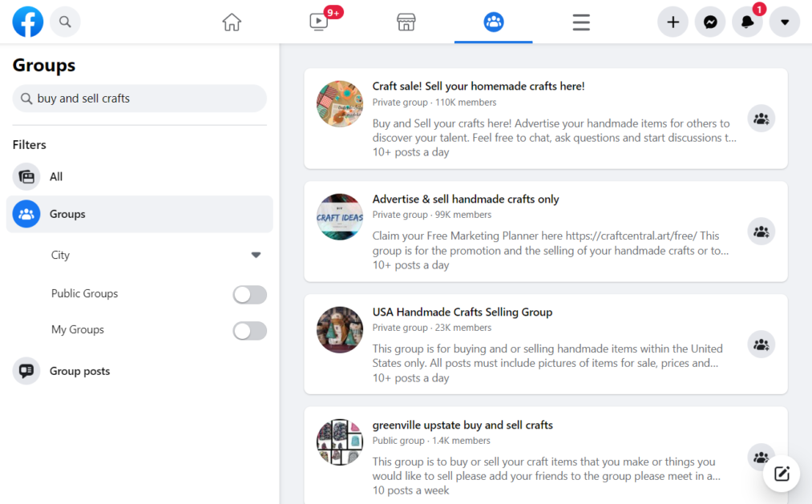Select the Group posts filter
The width and height of the screenshot is (812, 504).
(79, 371)
